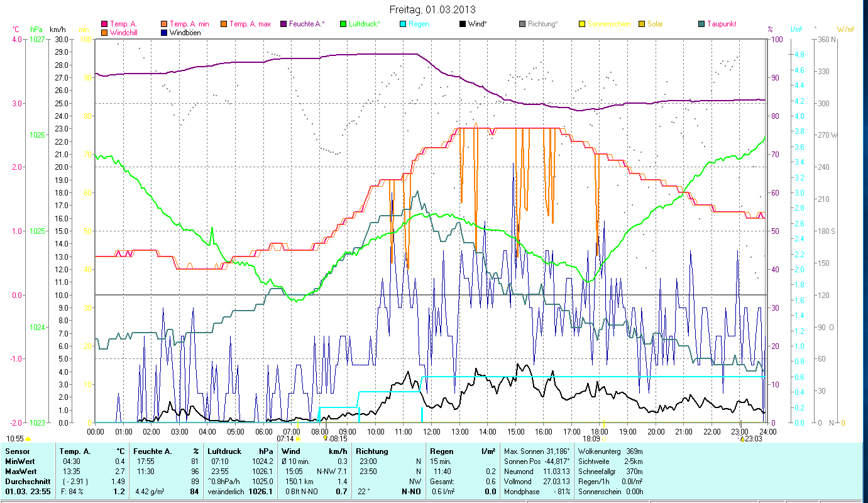Image resolution: width=868 pixels, height=503 pixels.
Task: Click the yellow Sonnenschein legend square
Action: 581,25
